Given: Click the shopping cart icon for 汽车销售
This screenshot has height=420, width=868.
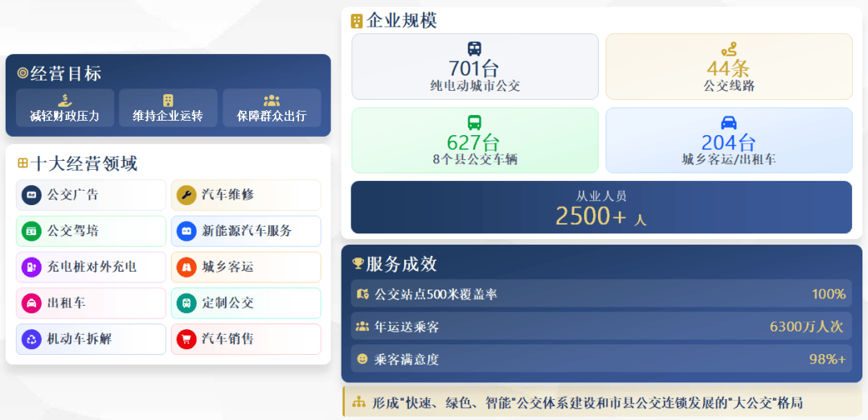Looking at the screenshot, I should pos(186,339).
